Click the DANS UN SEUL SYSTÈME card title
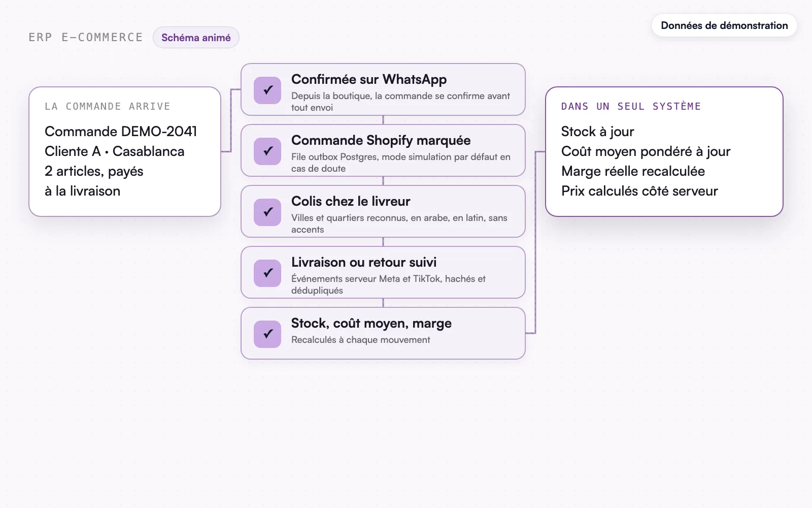The width and height of the screenshot is (812, 508). [631, 106]
